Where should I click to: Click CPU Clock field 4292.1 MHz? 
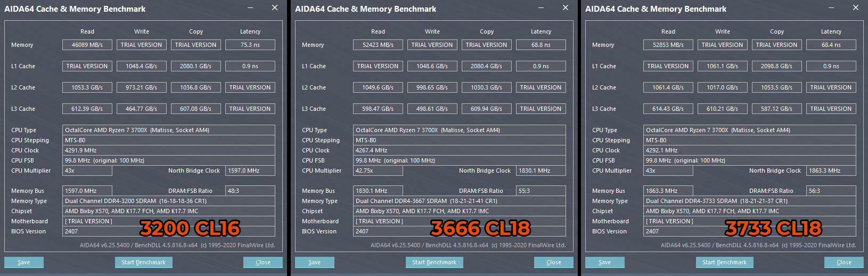coord(750,150)
